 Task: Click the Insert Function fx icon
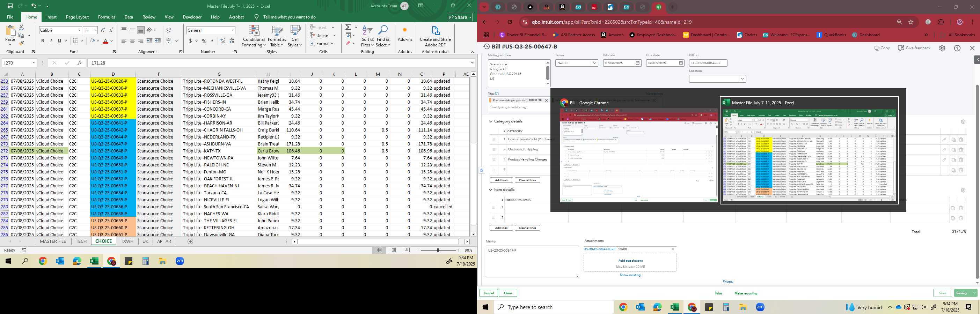coord(80,63)
